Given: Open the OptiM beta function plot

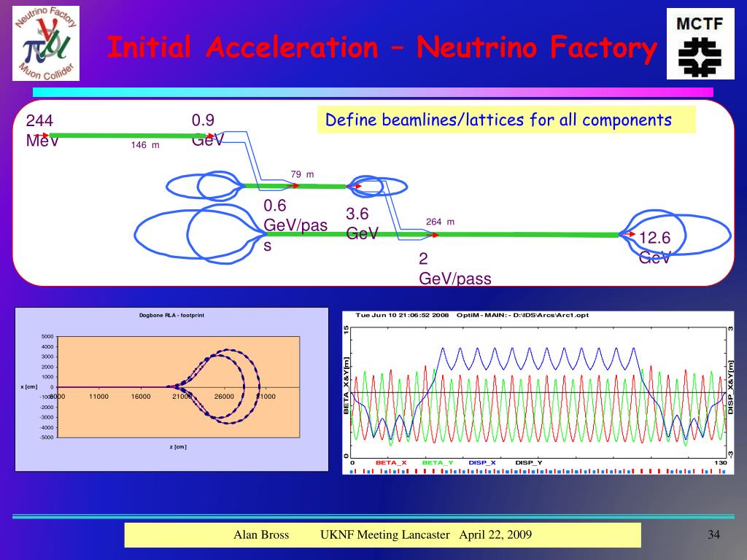Looking at the screenshot, I should click(538, 393).
